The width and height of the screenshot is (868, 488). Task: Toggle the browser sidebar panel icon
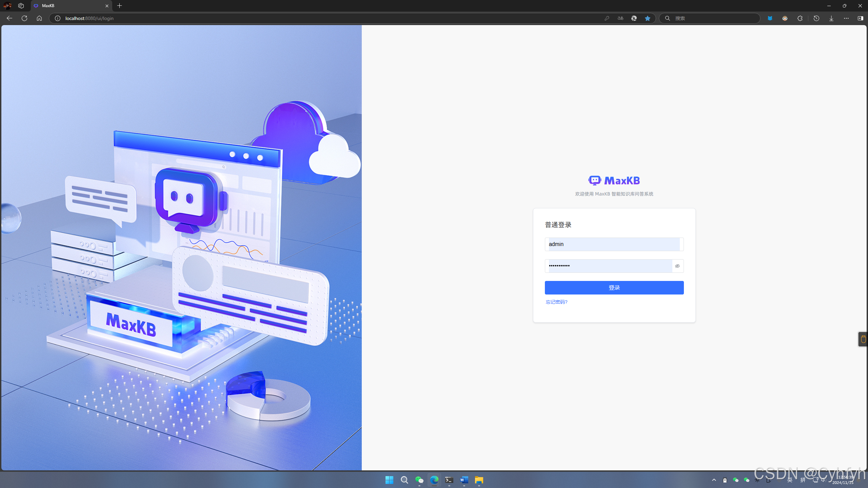[x=861, y=18]
